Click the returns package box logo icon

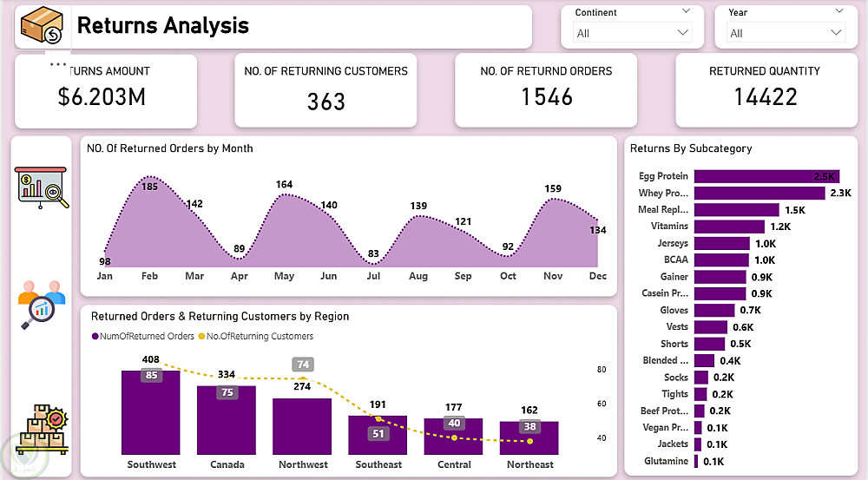click(x=42, y=25)
